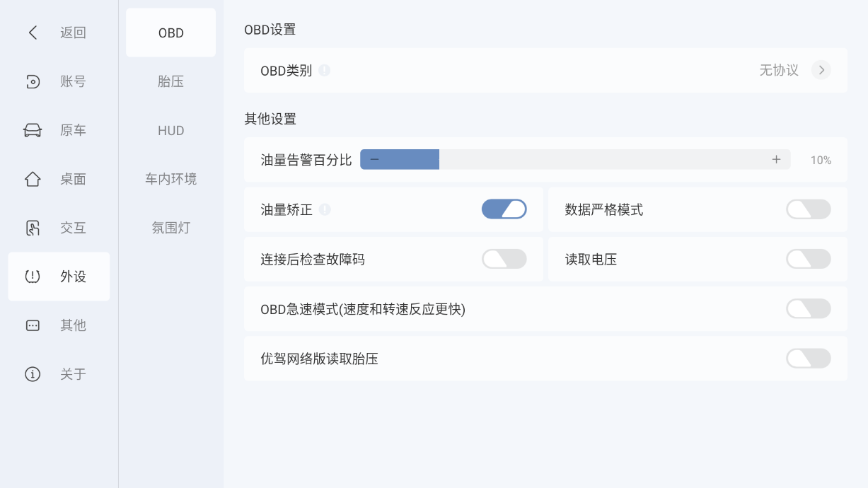Select the 原车 car icon
The image size is (868, 488).
pos(33,130)
